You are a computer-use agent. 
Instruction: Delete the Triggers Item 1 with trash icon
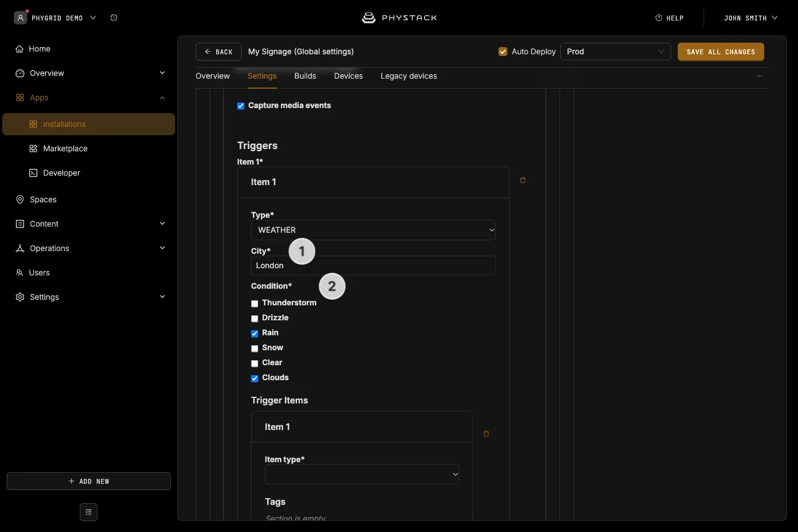[523, 180]
